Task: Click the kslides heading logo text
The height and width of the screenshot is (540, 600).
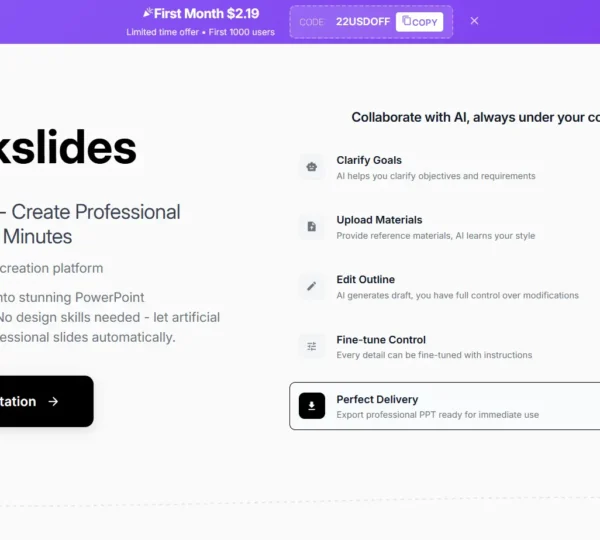Action: (x=68, y=149)
